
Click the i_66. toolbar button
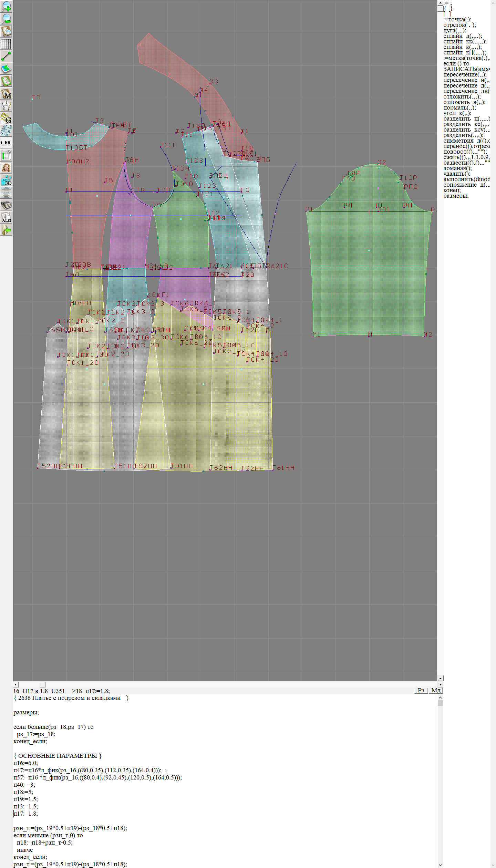click(x=6, y=143)
